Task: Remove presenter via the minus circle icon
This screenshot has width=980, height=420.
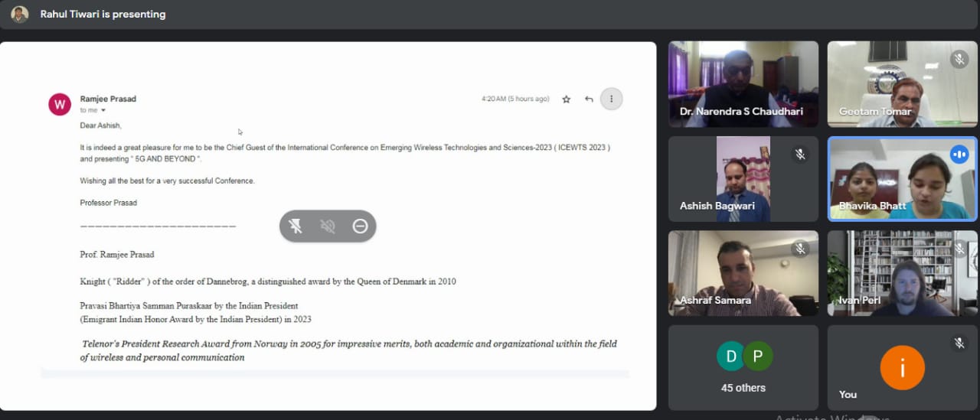Action: [360, 226]
